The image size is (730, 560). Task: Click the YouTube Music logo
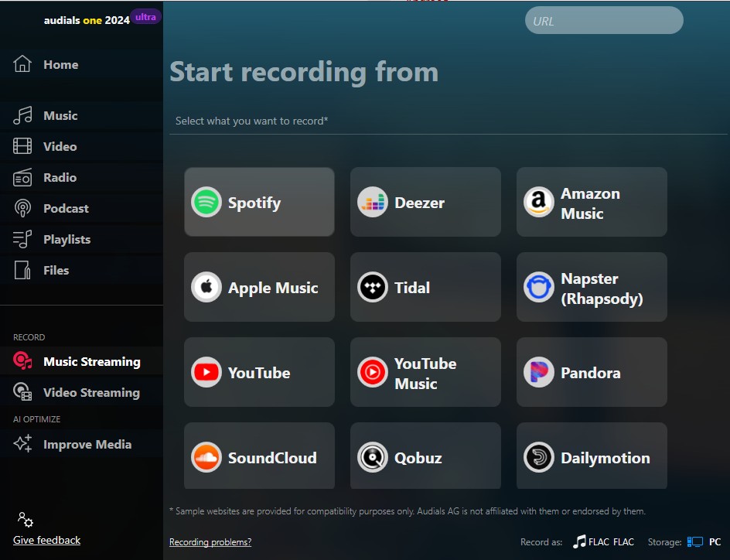pos(373,372)
